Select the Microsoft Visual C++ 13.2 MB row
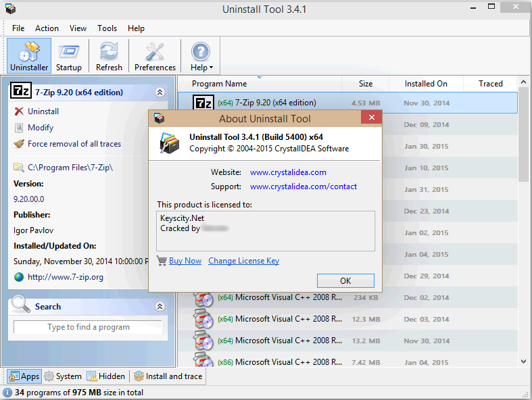Viewport: 532px width, 400px height. pos(347,341)
